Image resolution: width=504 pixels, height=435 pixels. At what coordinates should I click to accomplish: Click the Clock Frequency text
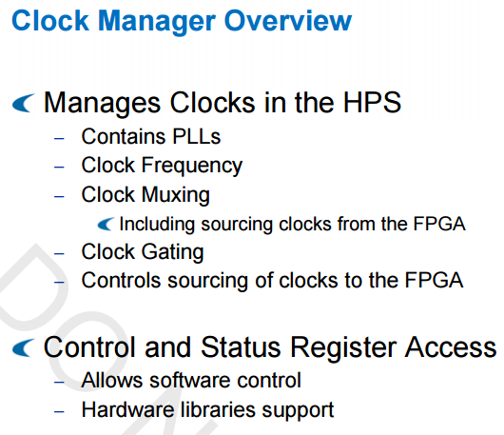(162, 166)
